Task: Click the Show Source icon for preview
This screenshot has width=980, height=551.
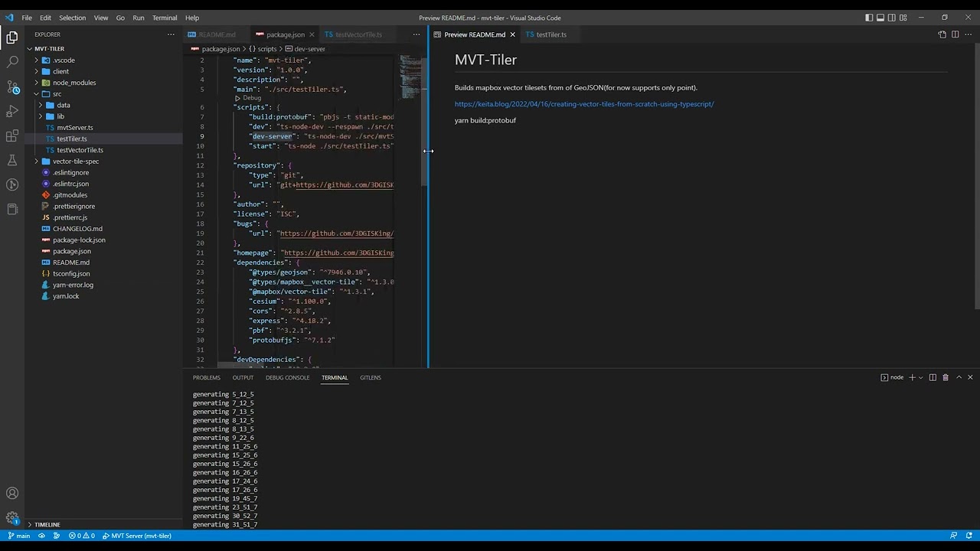Action: (x=942, y=34)
